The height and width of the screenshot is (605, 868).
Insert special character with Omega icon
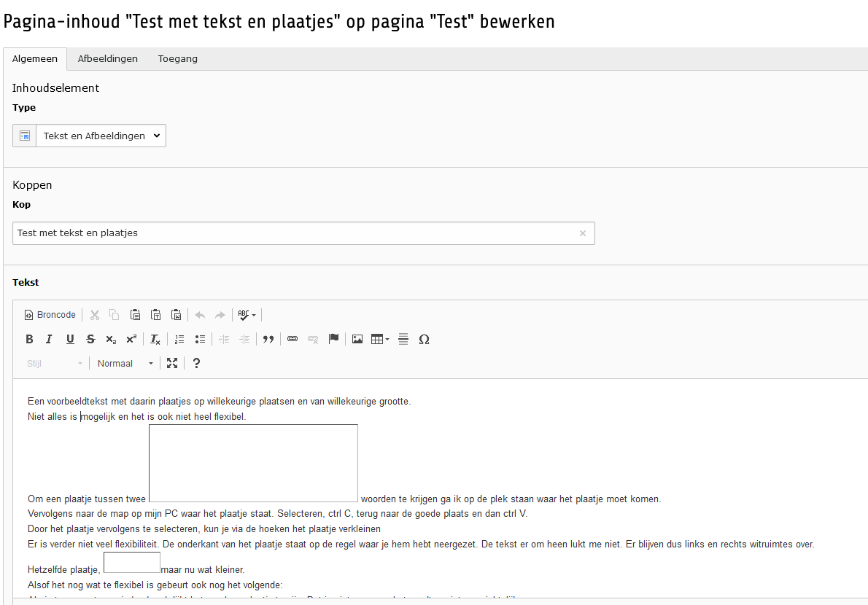point(424,339)
